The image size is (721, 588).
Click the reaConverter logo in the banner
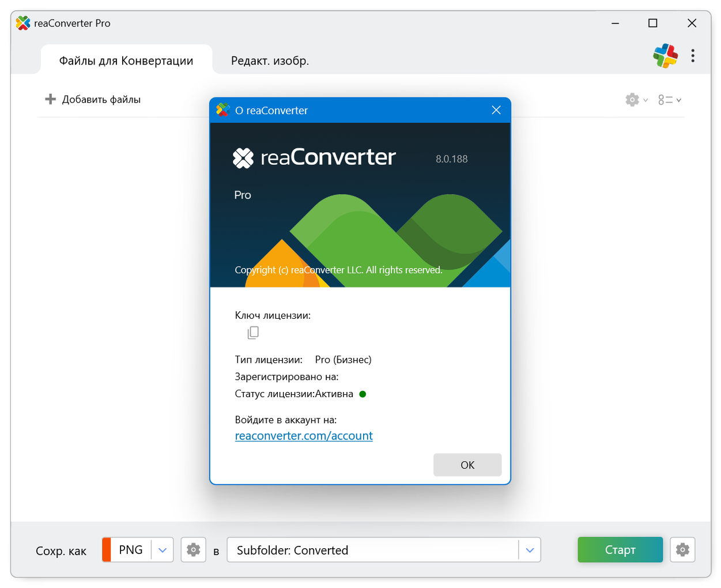[314, 157]
